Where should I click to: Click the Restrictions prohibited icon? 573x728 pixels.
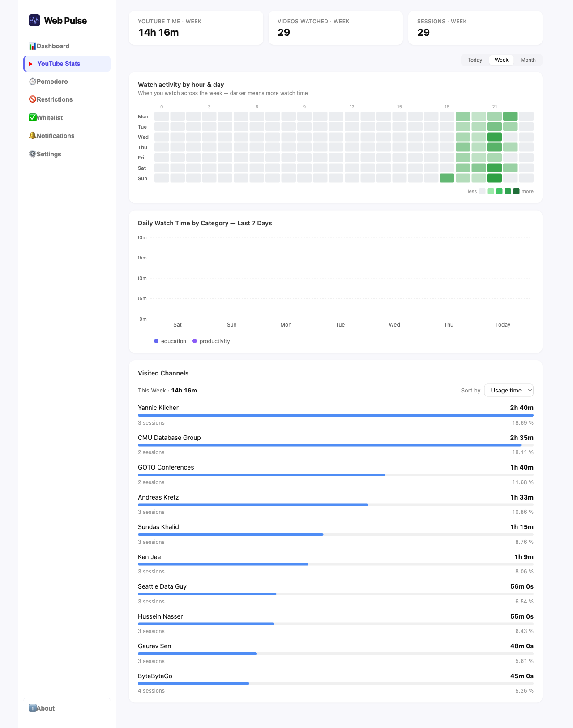click(32, 99)
